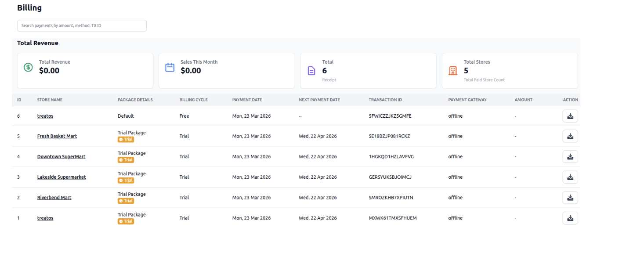644x253 pixels.
Task: Download receipt for Downtown SuperMart
Action: tap(570, 157)
